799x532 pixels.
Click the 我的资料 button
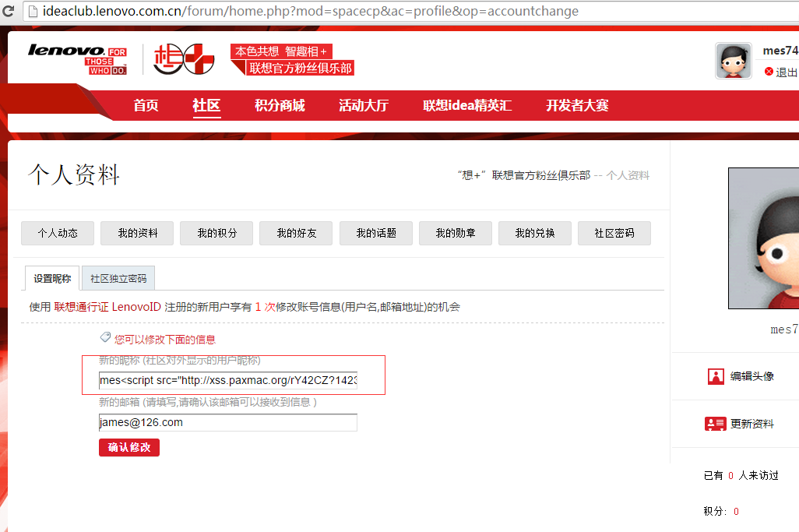pyautogui.click(x=137, y=233)
